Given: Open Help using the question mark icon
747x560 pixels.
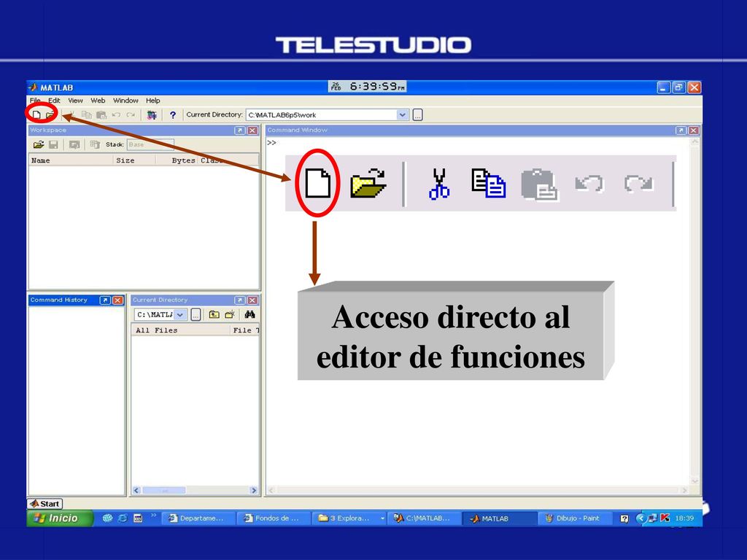Looking at the screenshot, I should coord(173,114).
